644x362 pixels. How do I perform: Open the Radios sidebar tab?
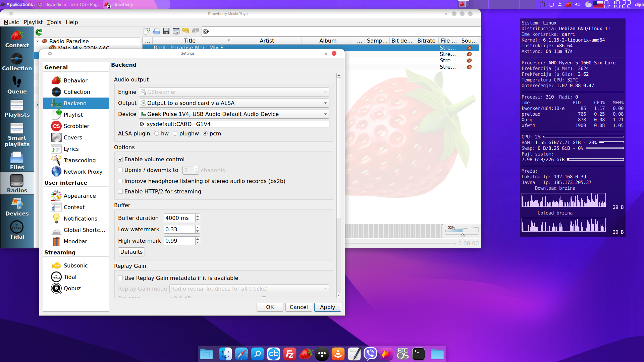click(17, 184)
